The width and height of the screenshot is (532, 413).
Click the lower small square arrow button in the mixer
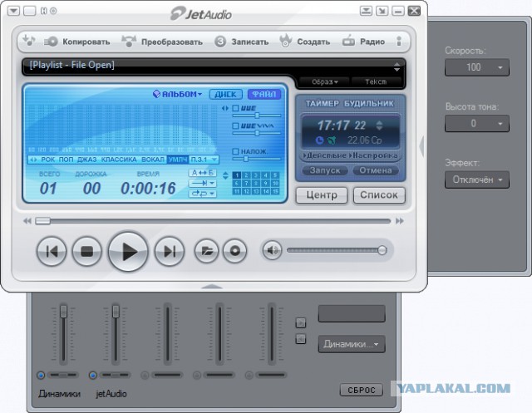click(301, 338)
